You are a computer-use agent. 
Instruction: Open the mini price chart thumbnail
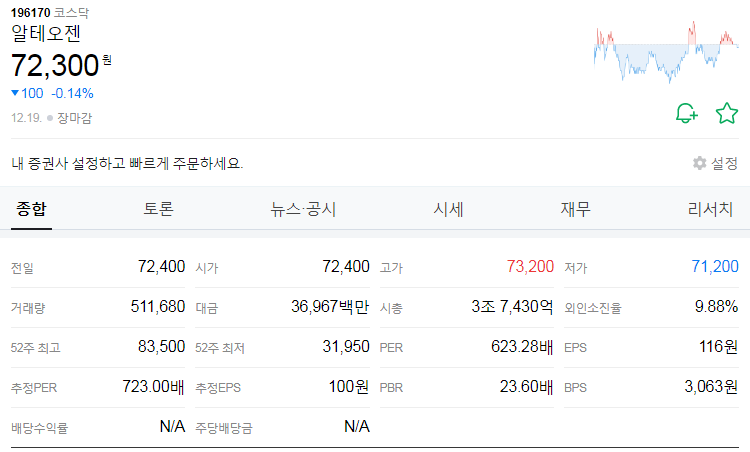666,52
